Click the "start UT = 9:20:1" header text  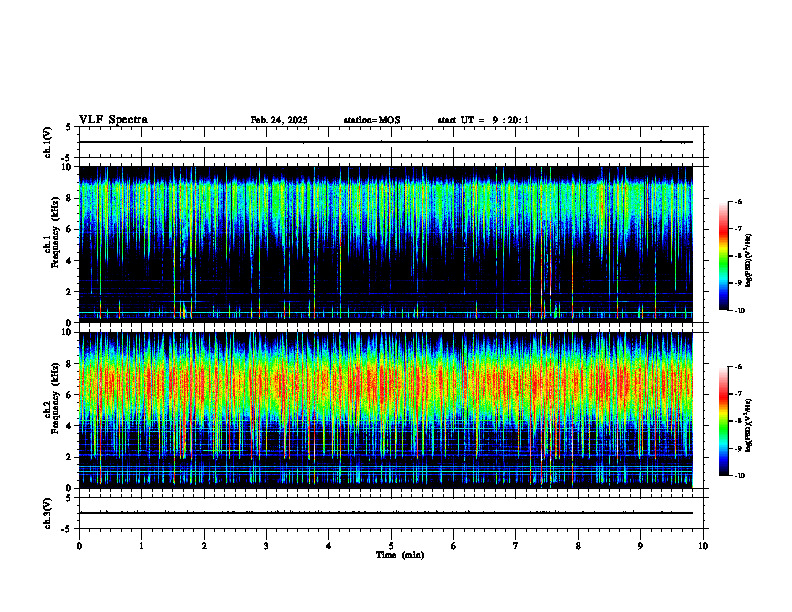point(483,120)
